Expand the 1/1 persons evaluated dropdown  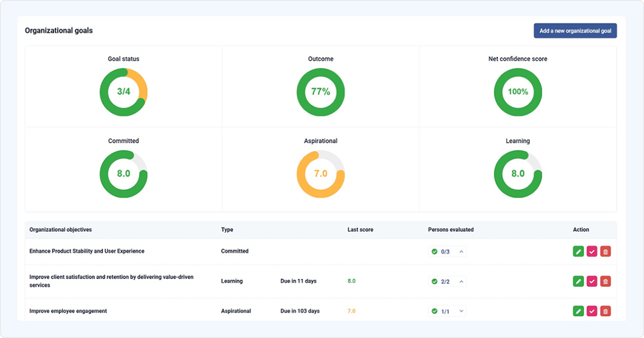460,310
